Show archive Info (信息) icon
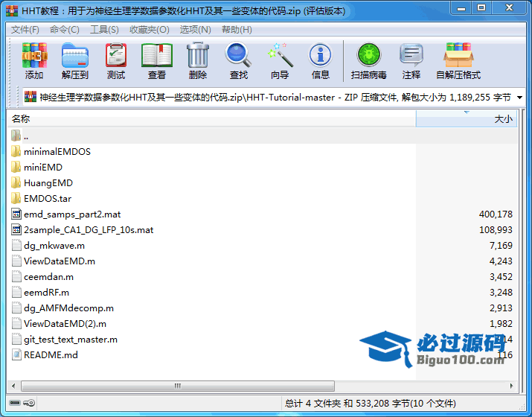Viewport: 532px width, 417px height. click(320, 55)
